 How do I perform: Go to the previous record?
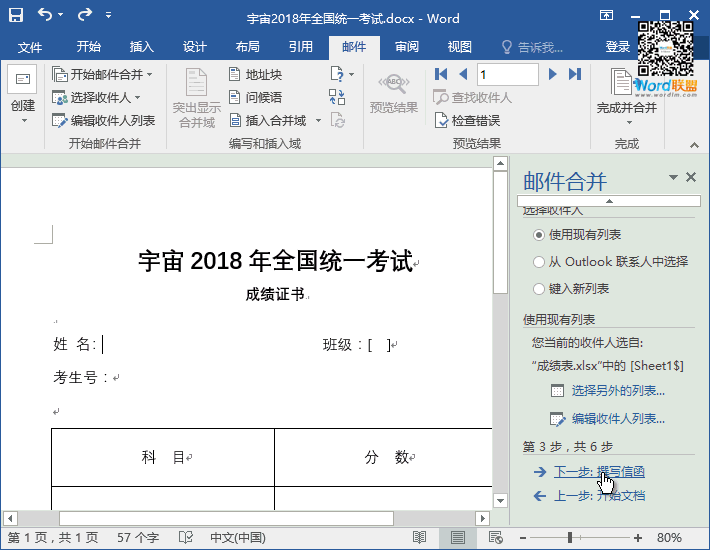click(463, 74)
